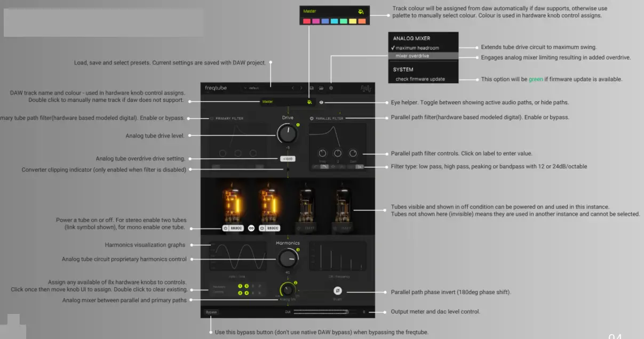644x339 pixels.
Task: Click the output level value 0
Action: point(364,312)
